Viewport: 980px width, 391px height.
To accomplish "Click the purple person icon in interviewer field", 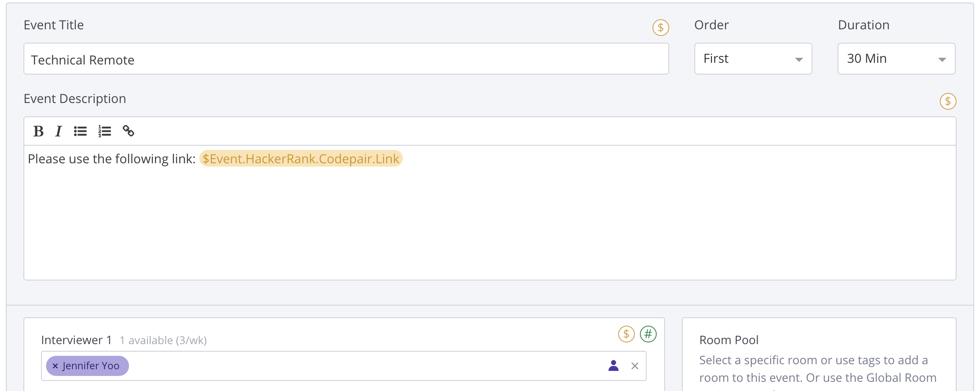I will coord(614,366).
